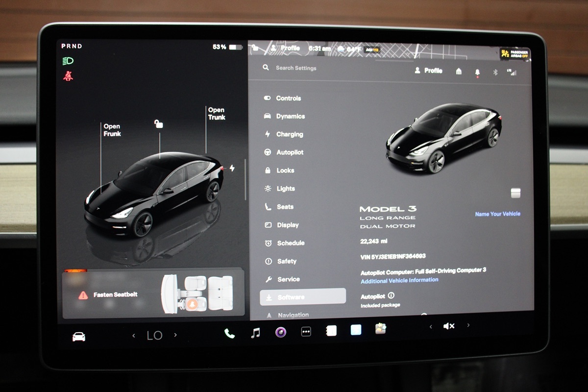Screen dimensions: 588x392
Task: Tap the HomeLink garage icon
Action: point(459,72)
